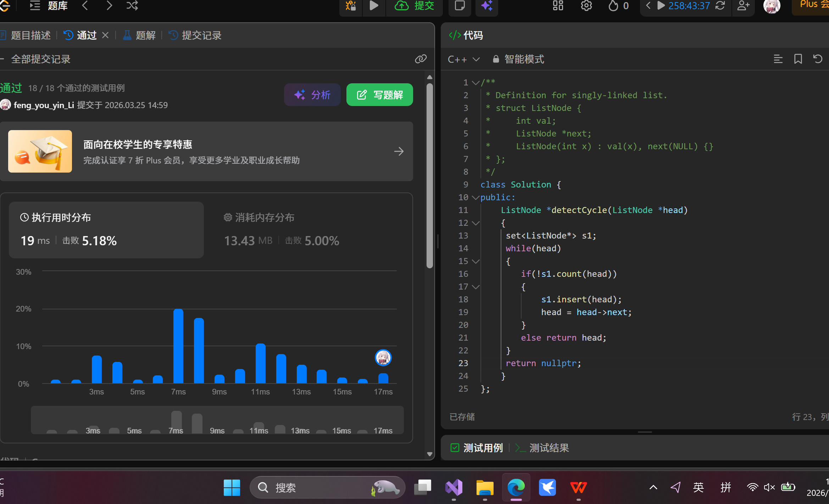Copy submission link icon
This screenshot has width=829, height=504.
tap(421, 59)
